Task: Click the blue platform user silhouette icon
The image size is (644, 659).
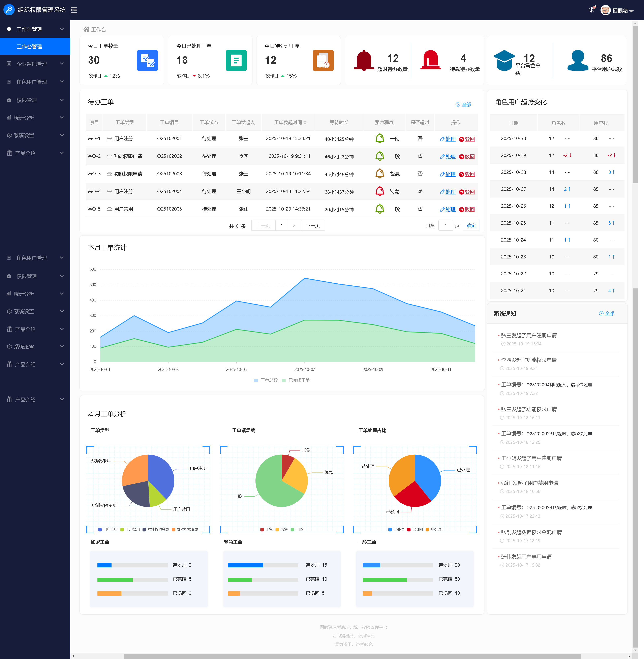Action: coord(578,61)
